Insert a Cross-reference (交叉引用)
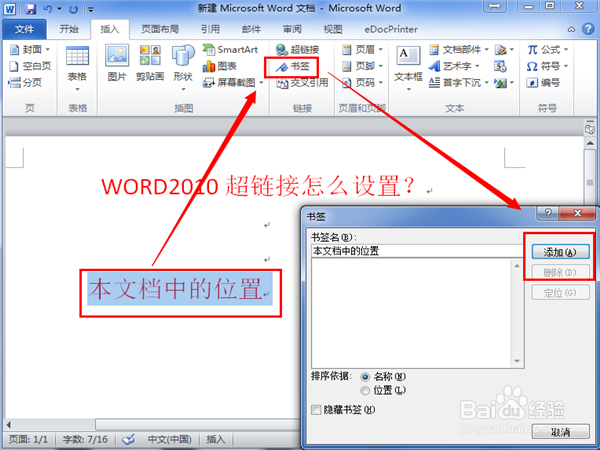Viewport: 600px width, 450px height. (302, 83)
